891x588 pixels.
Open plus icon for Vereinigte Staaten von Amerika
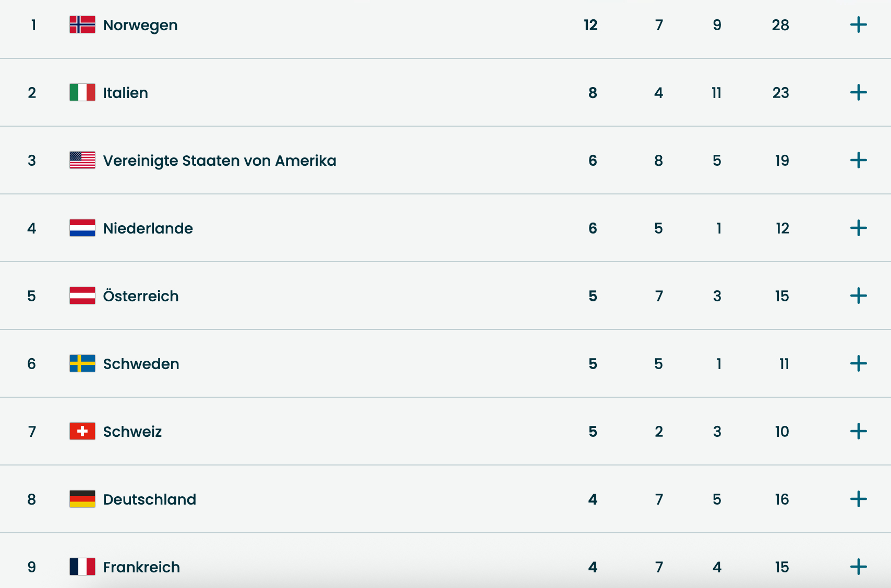[x=858, y=161]
